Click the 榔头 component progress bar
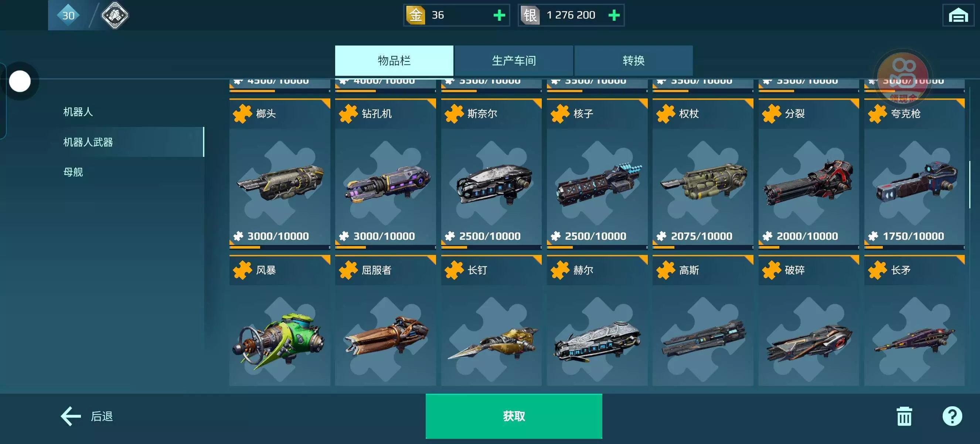 [x=280, y=247]
